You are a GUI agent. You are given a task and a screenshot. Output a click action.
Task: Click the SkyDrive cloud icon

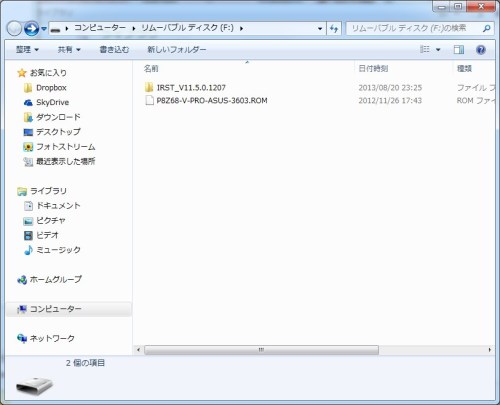click(x=28, y=103)
